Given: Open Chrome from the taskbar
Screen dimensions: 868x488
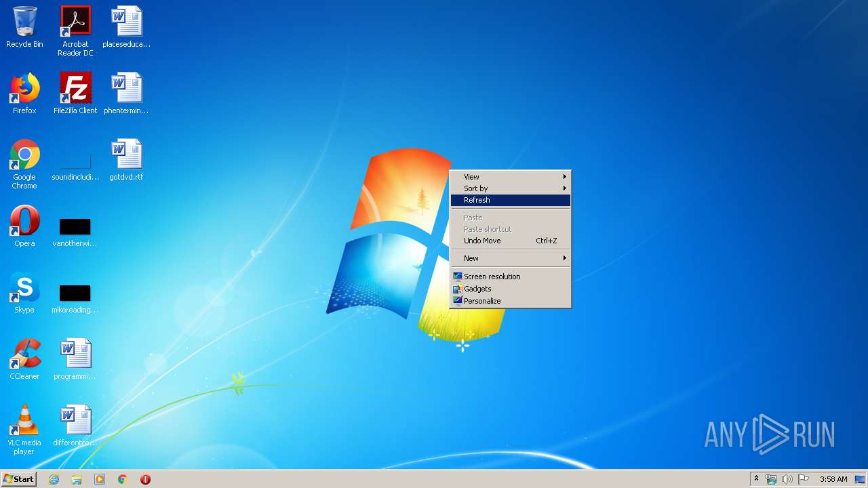Looking at the screenshot, I should coord(123,479).
